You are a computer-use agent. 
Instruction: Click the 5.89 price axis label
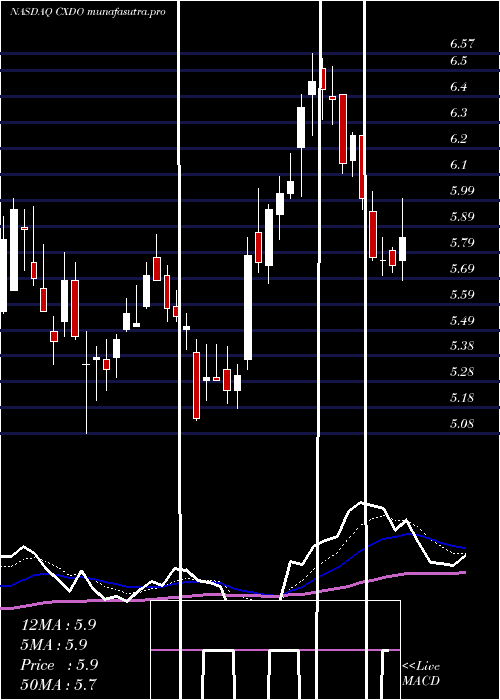462,217
